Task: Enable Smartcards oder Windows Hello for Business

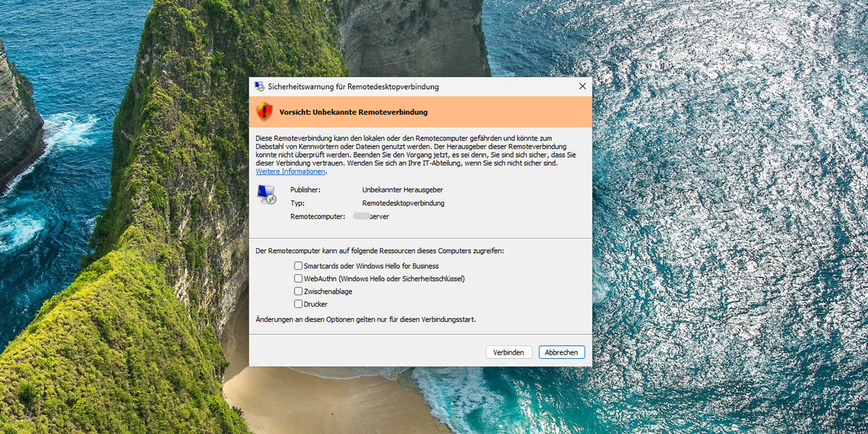Action: pos(298,266)
